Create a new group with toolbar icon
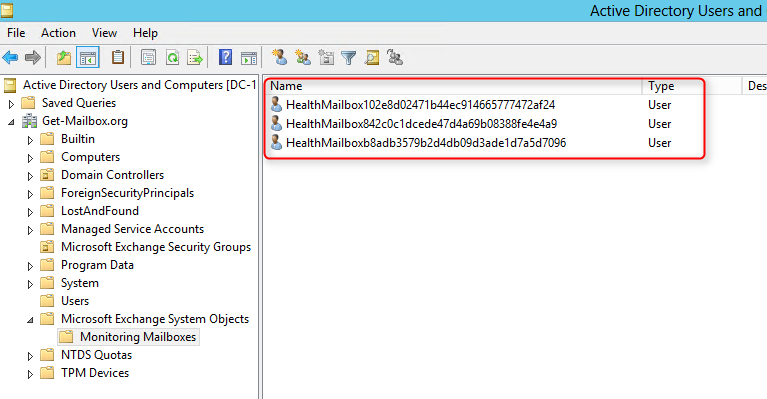 click(x=303, y=58)
